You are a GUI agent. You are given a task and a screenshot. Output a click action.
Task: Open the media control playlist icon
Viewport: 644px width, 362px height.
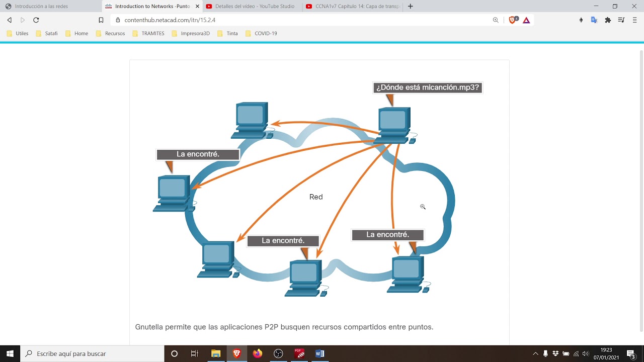[621, 20]
